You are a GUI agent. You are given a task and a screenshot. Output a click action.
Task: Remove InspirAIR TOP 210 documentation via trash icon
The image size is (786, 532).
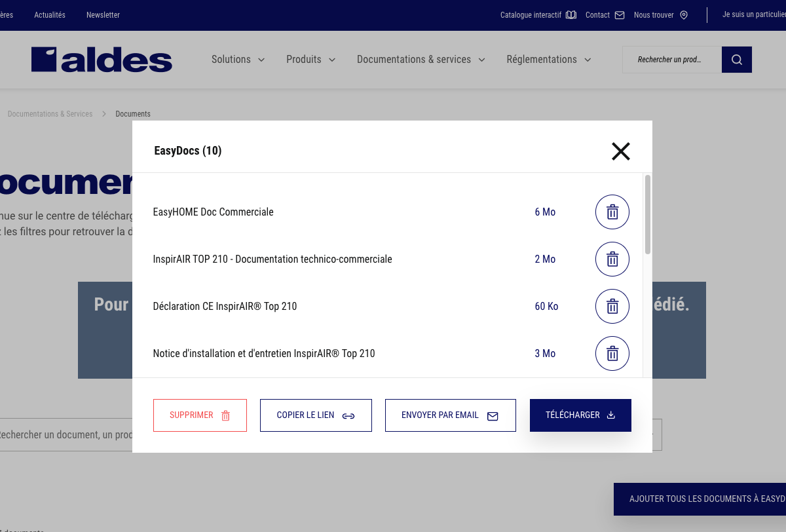pyautogui.click(x=612, y=259)
